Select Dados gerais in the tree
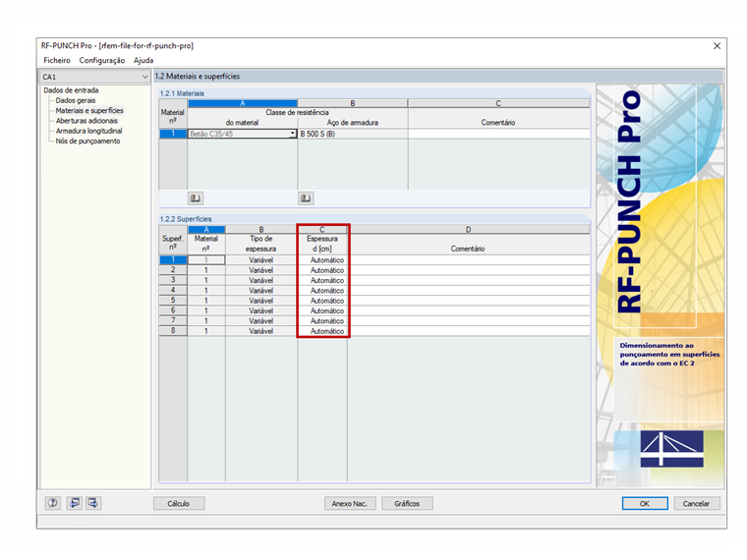 (x=76, y=100)
